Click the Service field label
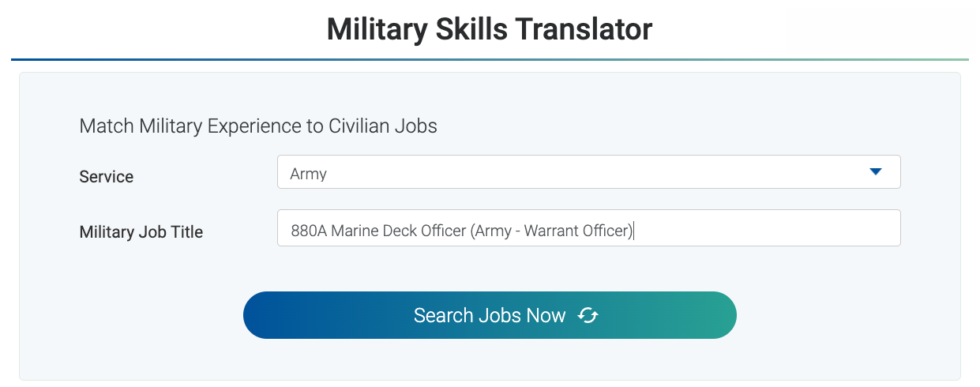 (x=107, y=177)
